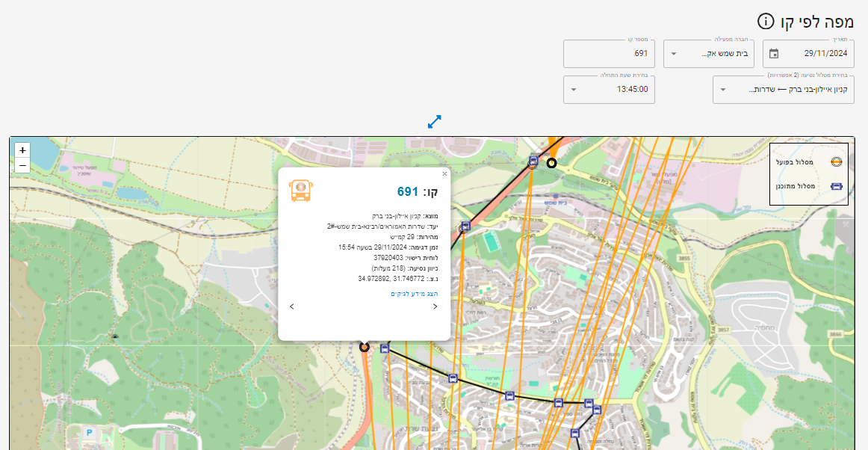Click the blue 691 line number in popup
The width and height of the screenshot is (868, 450).
[x=407, y=192]
